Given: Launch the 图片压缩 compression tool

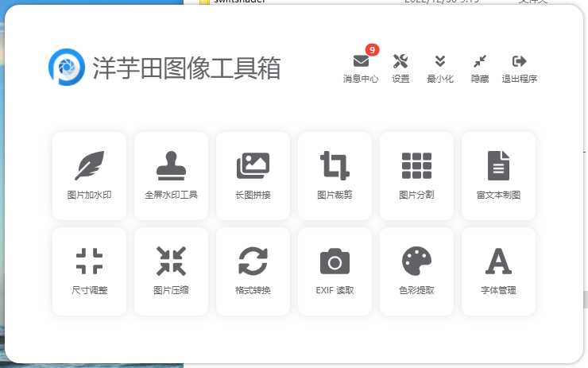Looking at the screenshot, I should tap(171, 271).
